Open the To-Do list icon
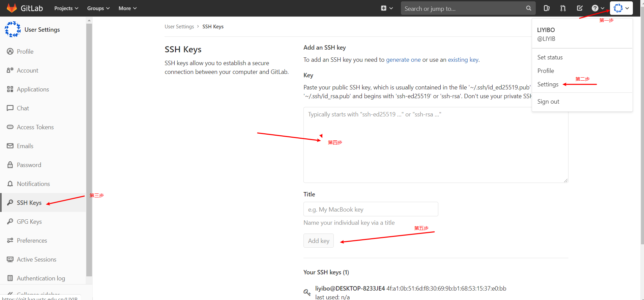 pyautogui.click(x=580, y=8)
